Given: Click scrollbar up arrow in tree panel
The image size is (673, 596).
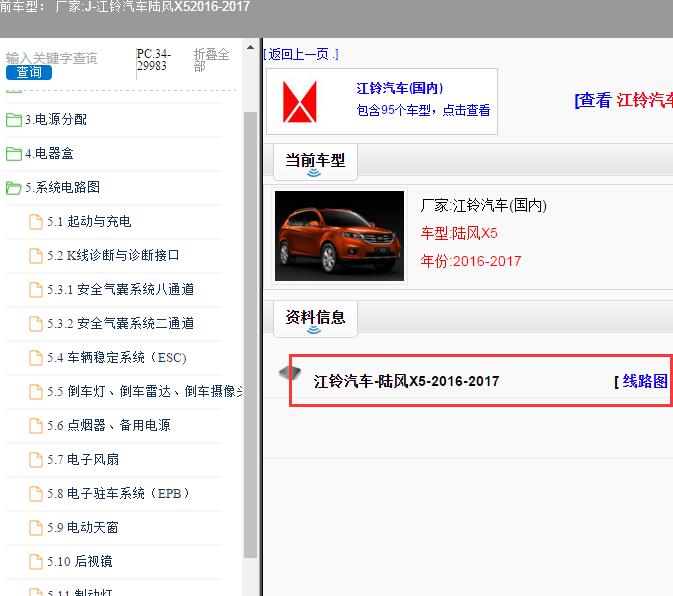Looking at the screenshot, I should click(250, 47).
